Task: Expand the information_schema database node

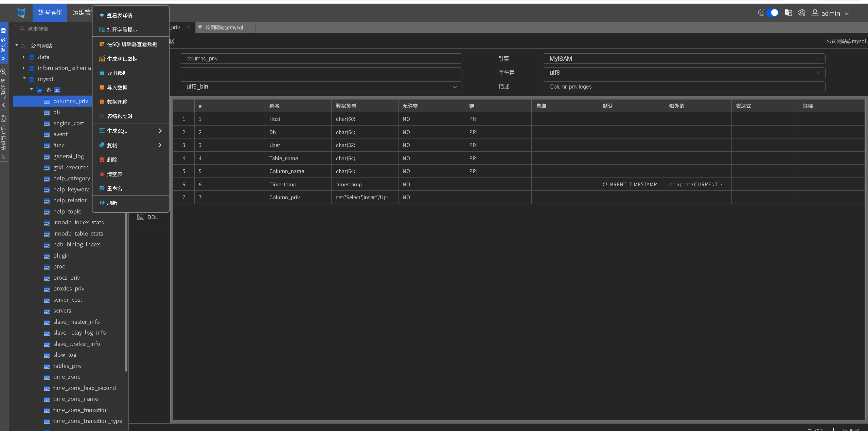Action: point(23,68)
